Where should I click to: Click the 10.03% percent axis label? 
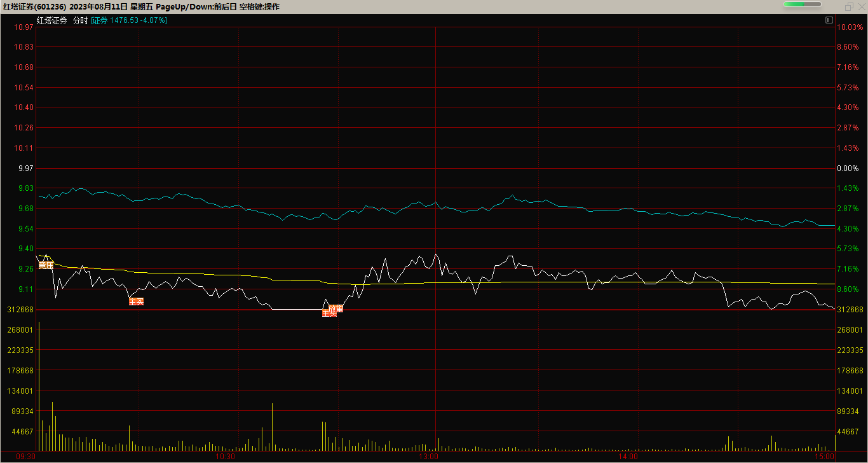850,27
